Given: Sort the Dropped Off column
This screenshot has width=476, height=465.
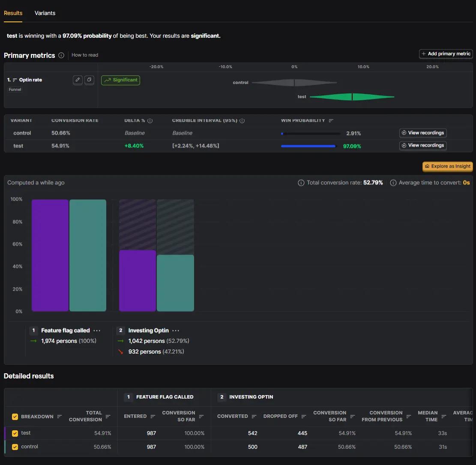Looking at the screenshot, I should [x=304, y=417].
